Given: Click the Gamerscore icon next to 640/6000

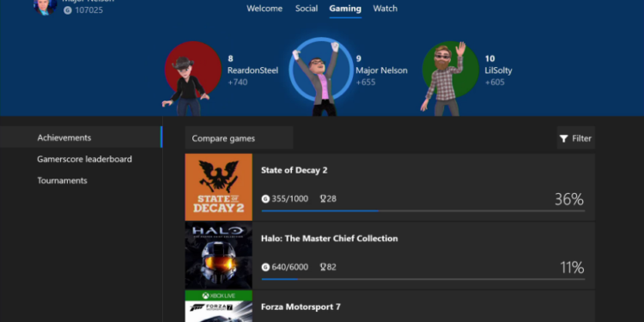Looking at the screenshot, I should tap(265, 267).
